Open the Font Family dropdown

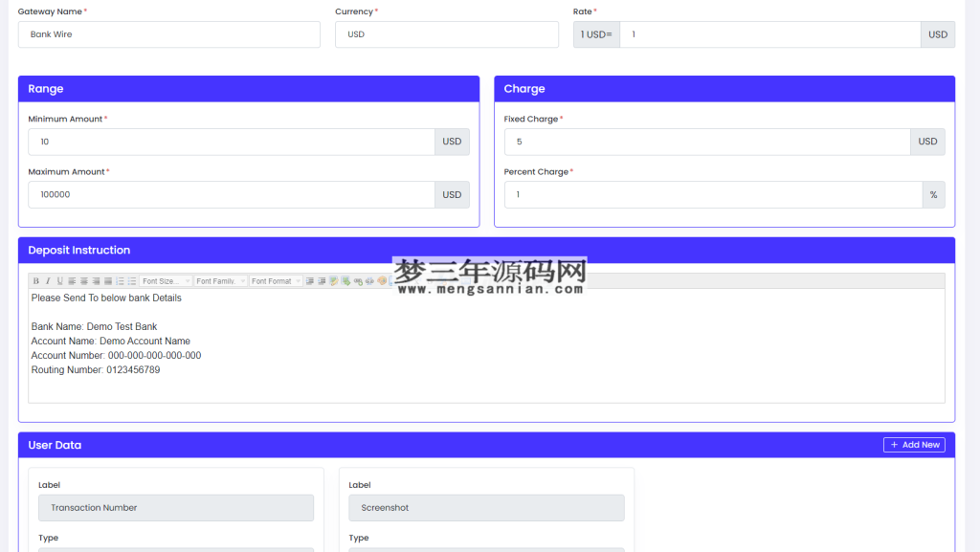click(x=219, y=280)
